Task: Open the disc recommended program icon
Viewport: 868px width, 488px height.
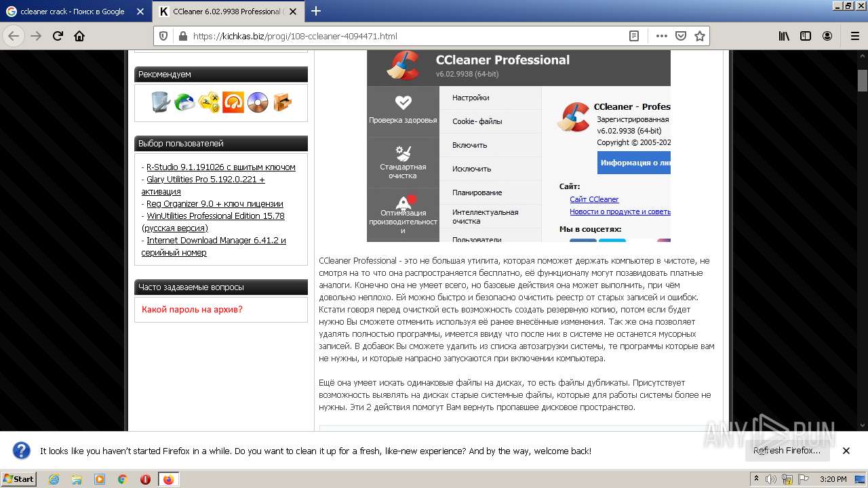Action: point(258,102)
